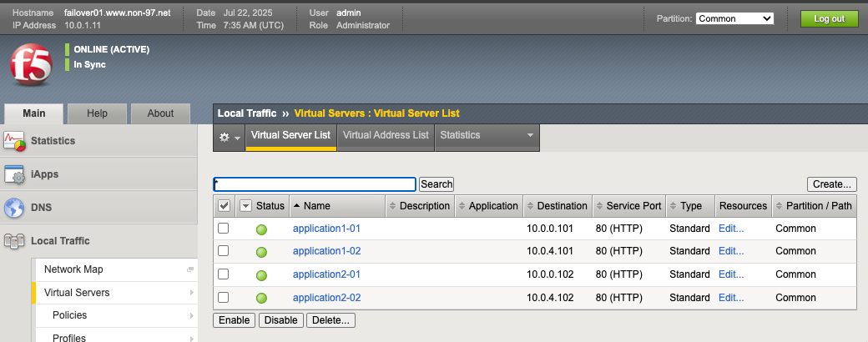Click hostname failover01.www.non-97.net
This screenshot has width=868, height=342.
click(x=118, y=13)
